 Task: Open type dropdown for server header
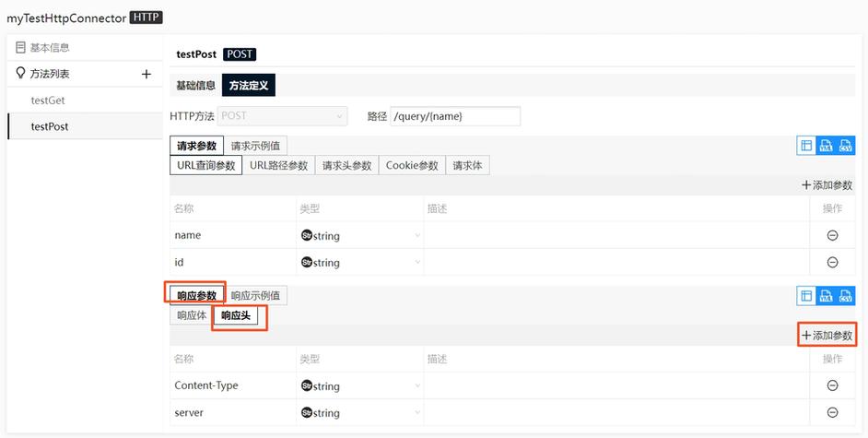pyautogui.click(x=359, y=412)
